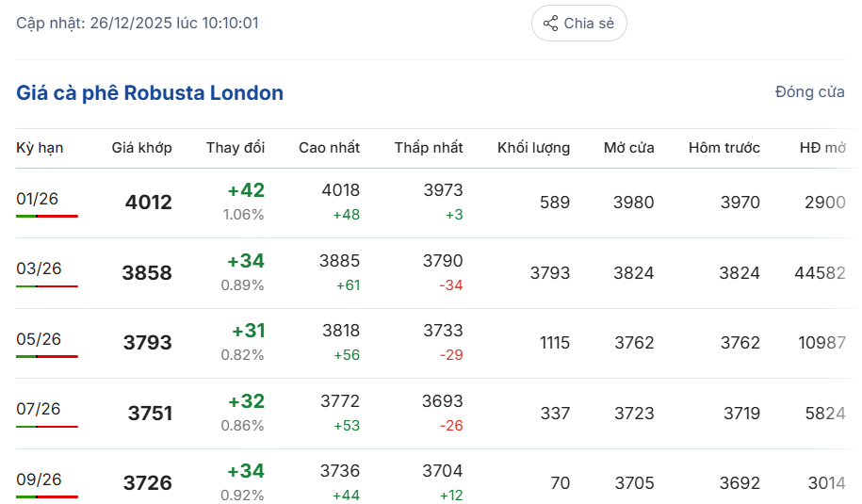This screenshot has width=862, height=504.
Task: Click the Mở cửa column header
Action: (x=628, y=148)
